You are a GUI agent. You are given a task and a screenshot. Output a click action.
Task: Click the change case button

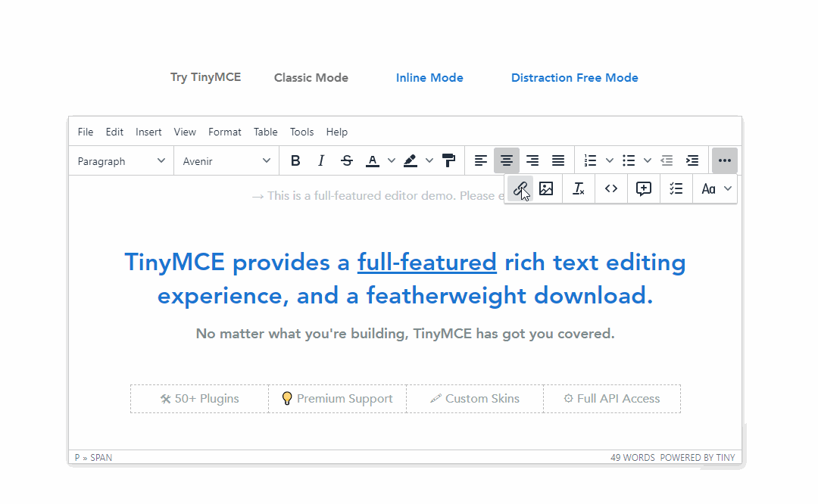[708, 188]
